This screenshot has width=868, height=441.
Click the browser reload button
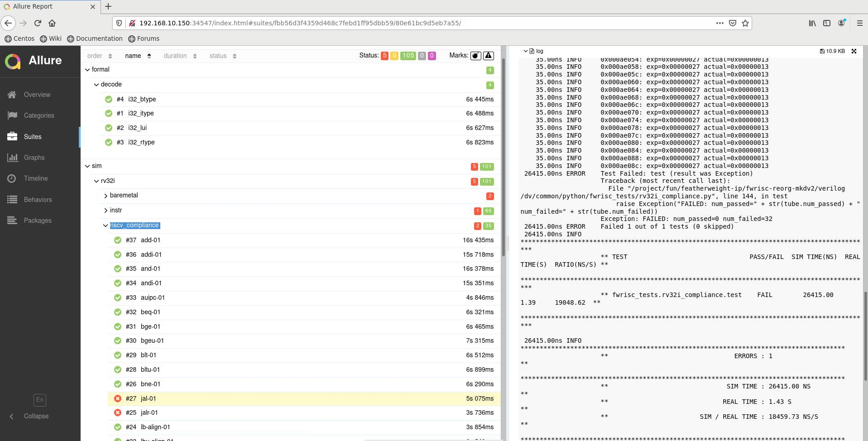38,23
